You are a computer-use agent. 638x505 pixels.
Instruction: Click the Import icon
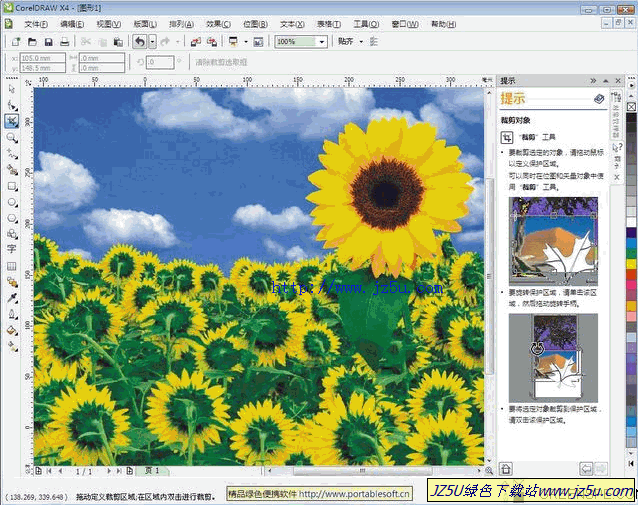point(196,42)
